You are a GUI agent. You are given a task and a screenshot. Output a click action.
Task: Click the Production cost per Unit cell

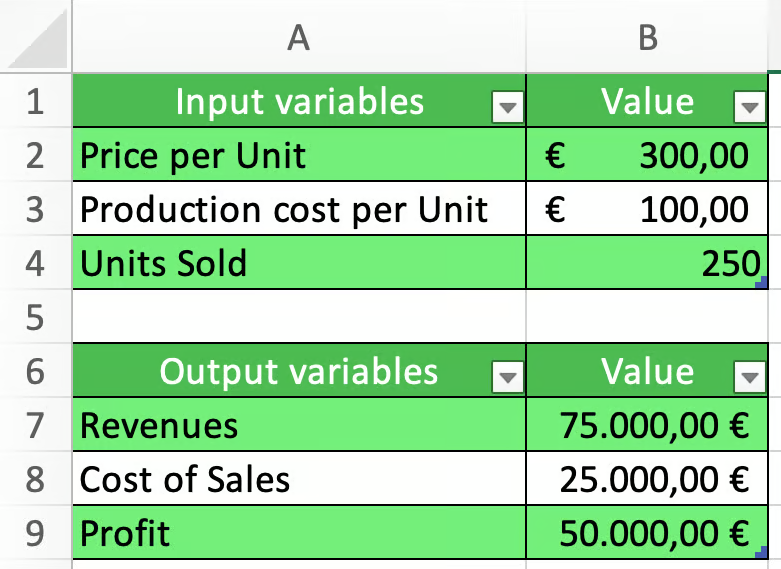click(x=298, y=209)
